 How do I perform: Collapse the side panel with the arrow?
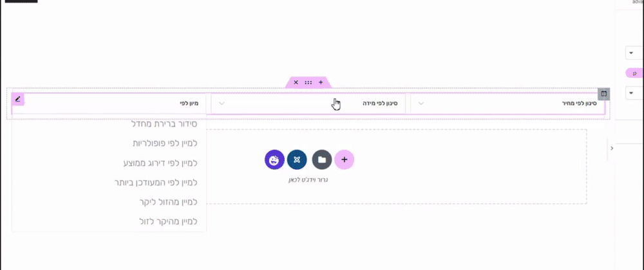[x=612, y=148]
